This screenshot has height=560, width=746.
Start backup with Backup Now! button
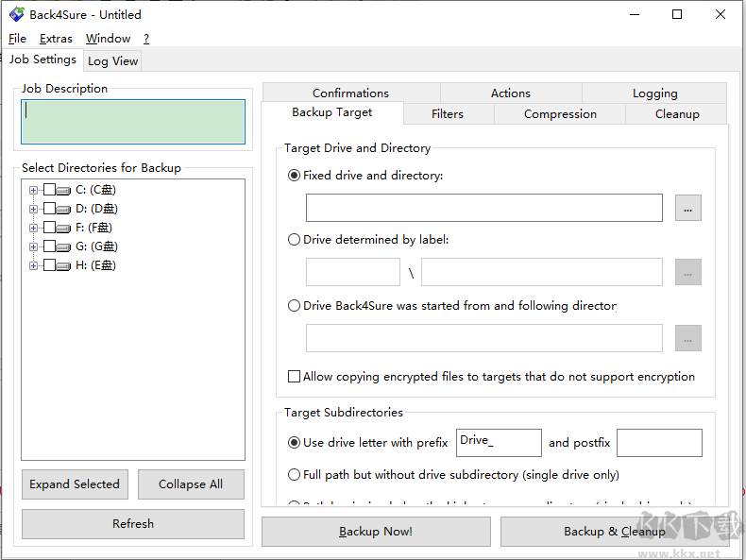pos(376,532)
